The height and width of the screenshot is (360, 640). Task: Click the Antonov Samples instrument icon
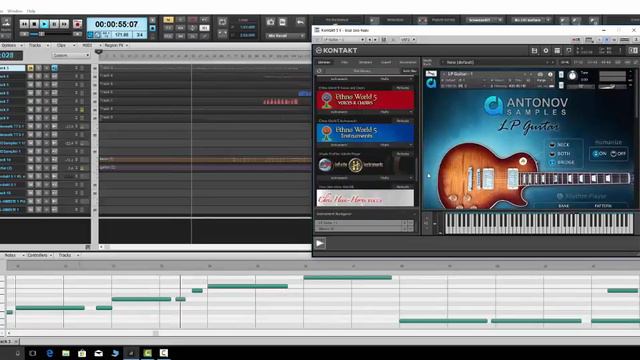(x=431, y=83)
